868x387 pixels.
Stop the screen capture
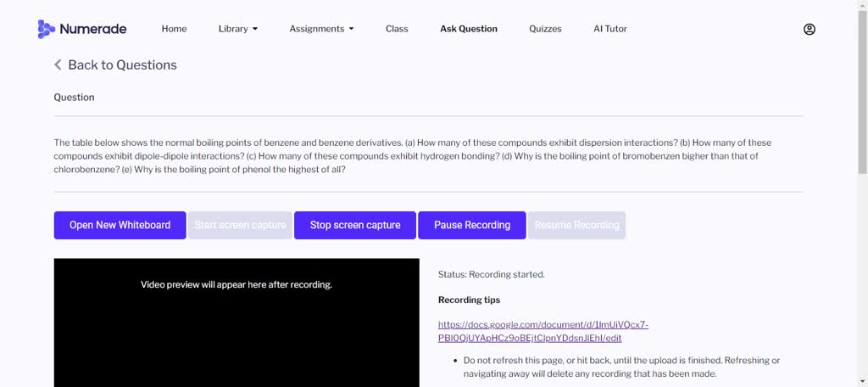click(x=354, y=225)
